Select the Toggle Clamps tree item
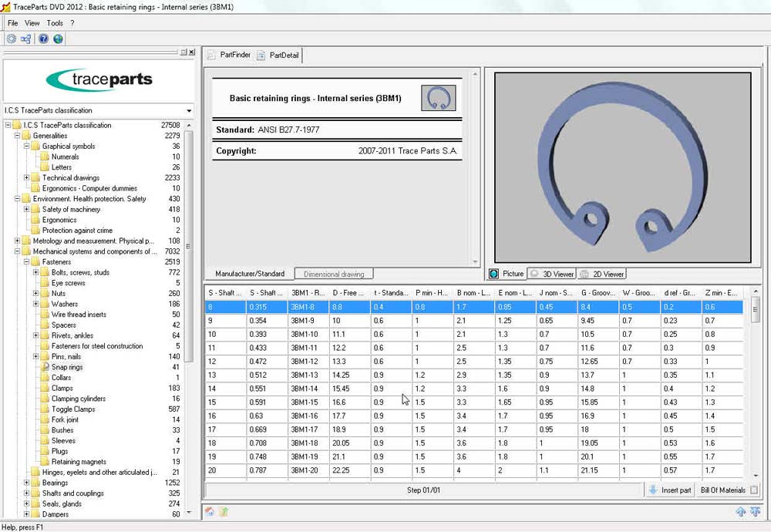This screenshot has height=532, width=771. click(x=73, y=409)
